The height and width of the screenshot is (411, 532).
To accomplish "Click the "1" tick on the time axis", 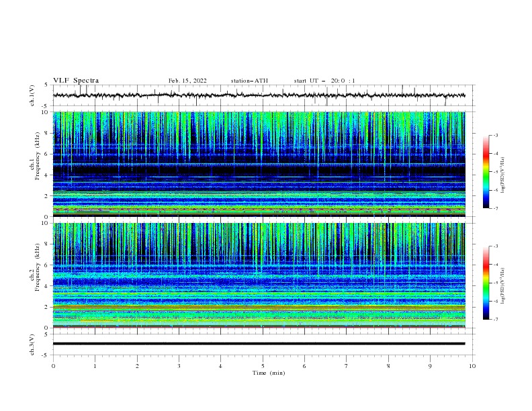I will point(95,366).
